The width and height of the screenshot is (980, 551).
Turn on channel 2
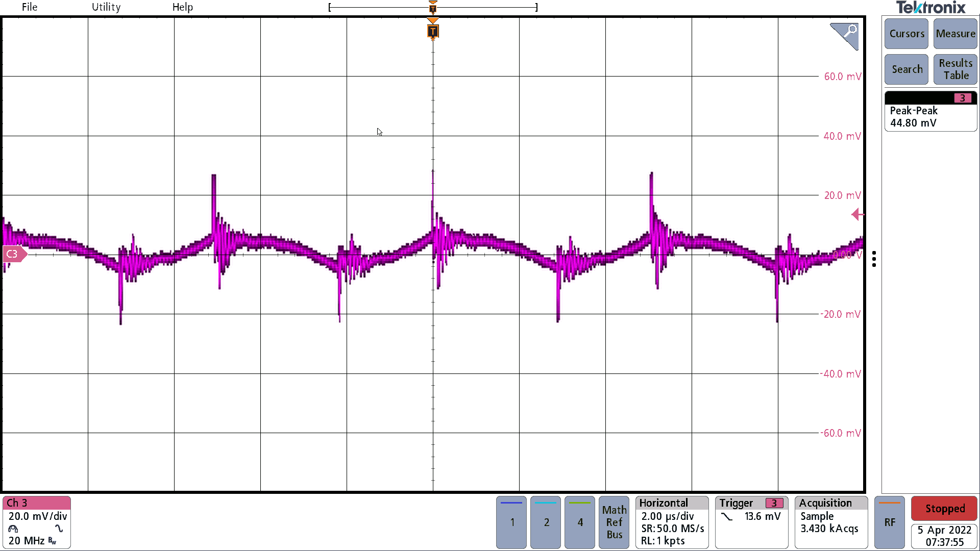(x=546, y=522)
